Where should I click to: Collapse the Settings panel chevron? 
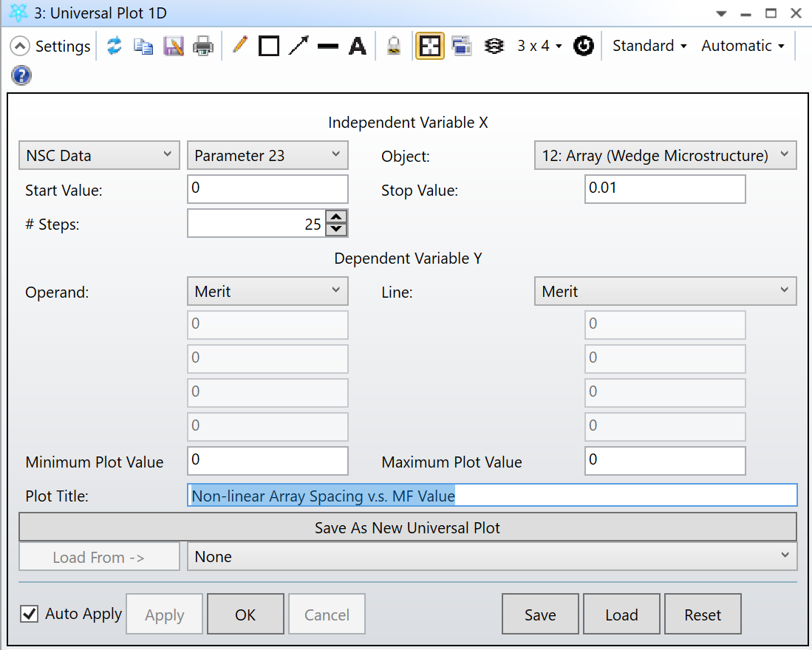[x=21, y=46]
